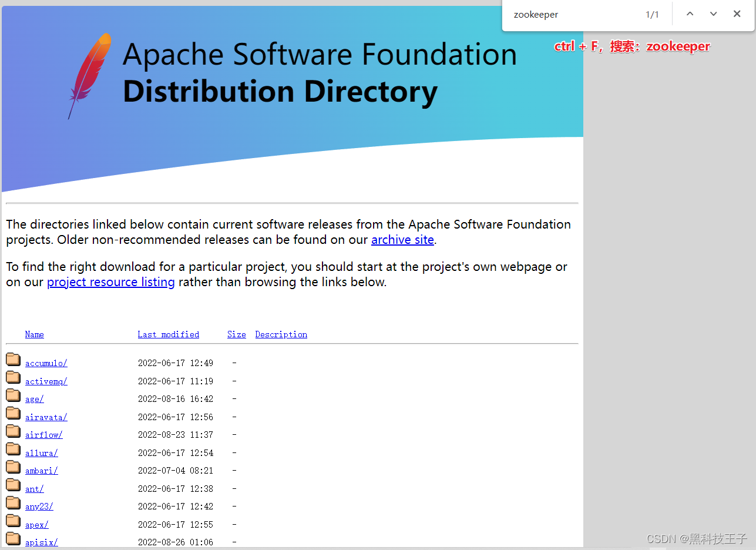This screenshot has width=756, height=550.
Task: Click folder icon beside airflow/
Action: click(14, 431)
